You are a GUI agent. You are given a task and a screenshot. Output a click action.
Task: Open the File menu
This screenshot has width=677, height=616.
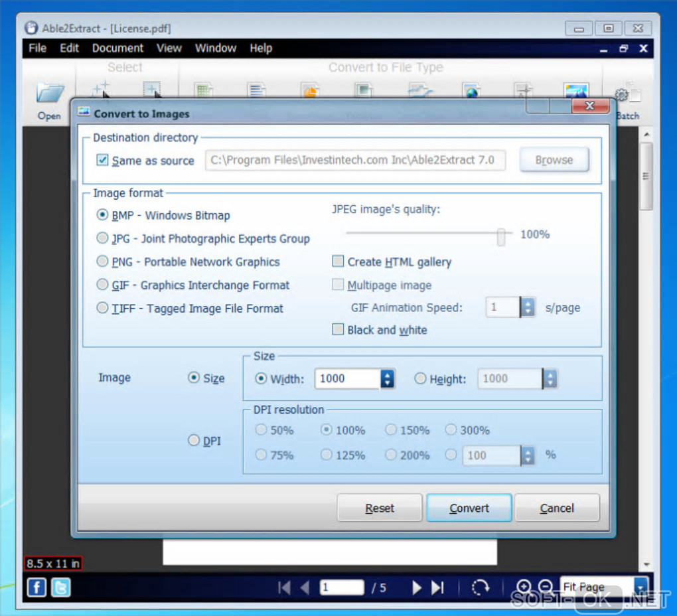click(38, 48)
